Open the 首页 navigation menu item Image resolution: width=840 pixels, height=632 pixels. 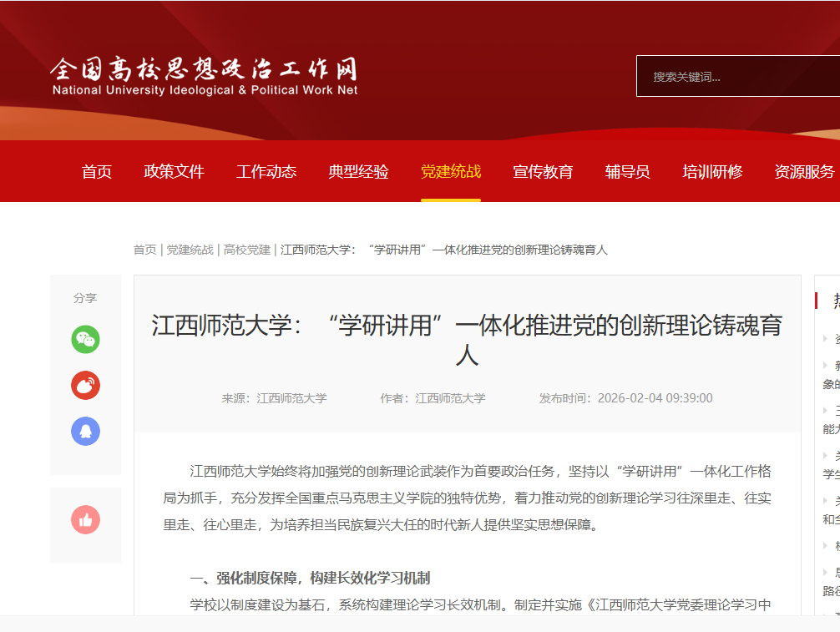coord(97,172)
